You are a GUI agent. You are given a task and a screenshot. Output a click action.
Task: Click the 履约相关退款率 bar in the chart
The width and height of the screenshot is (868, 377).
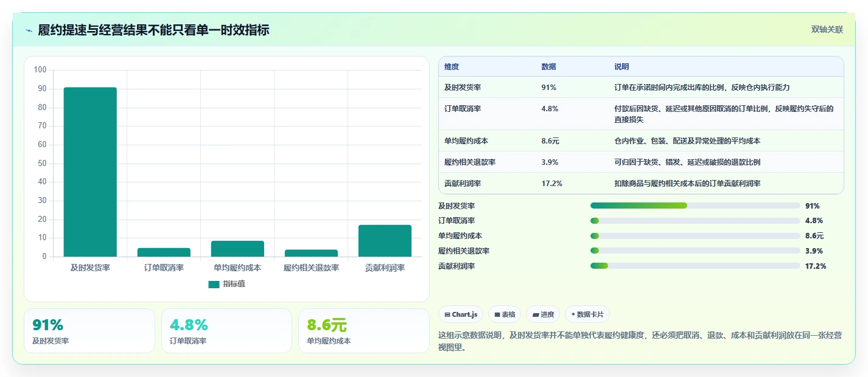(311, 253)
